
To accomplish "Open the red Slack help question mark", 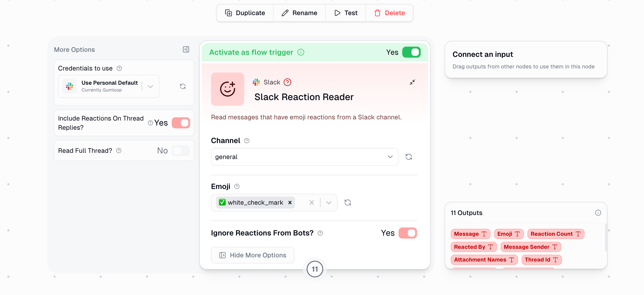I will point(287,82).
